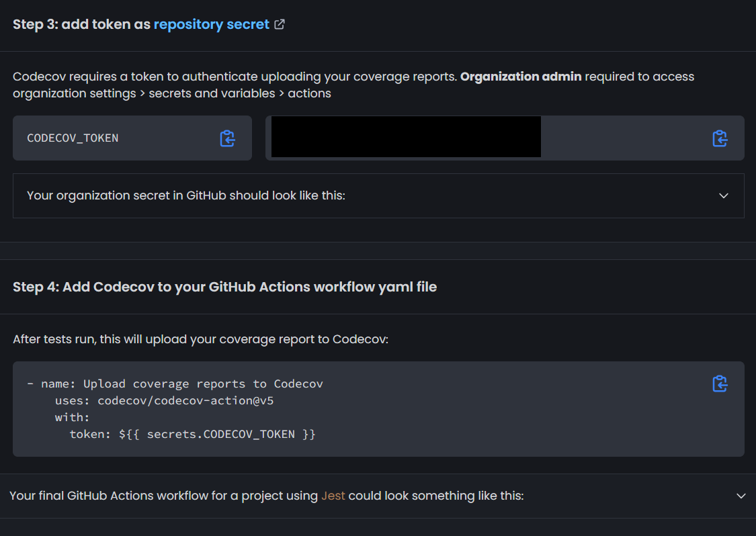
Task: Click the 'After tests run' description sentence
Action: [x=200, y=339]
